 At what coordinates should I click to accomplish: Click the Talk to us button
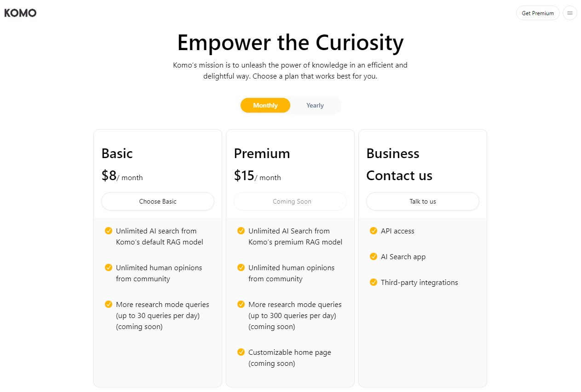423,201
